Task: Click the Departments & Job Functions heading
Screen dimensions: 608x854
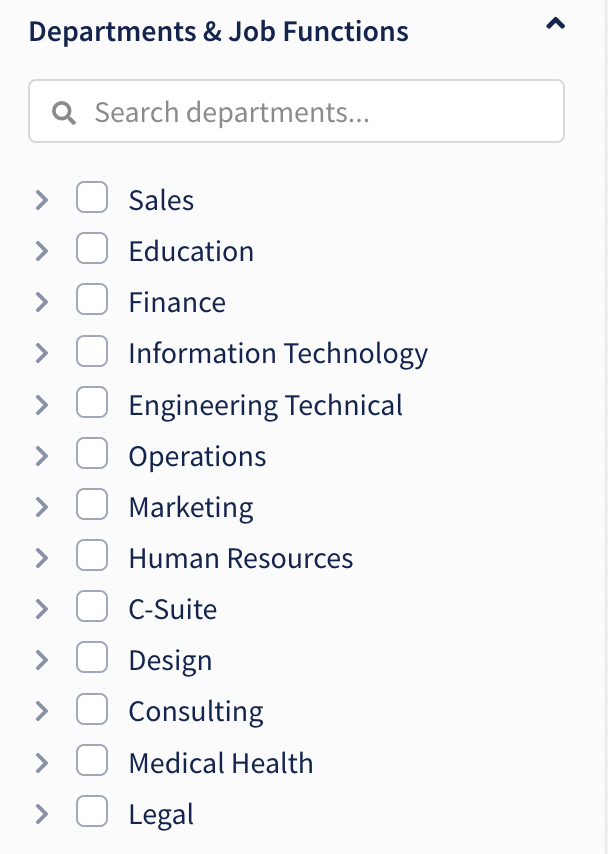Action: (218, 31)
